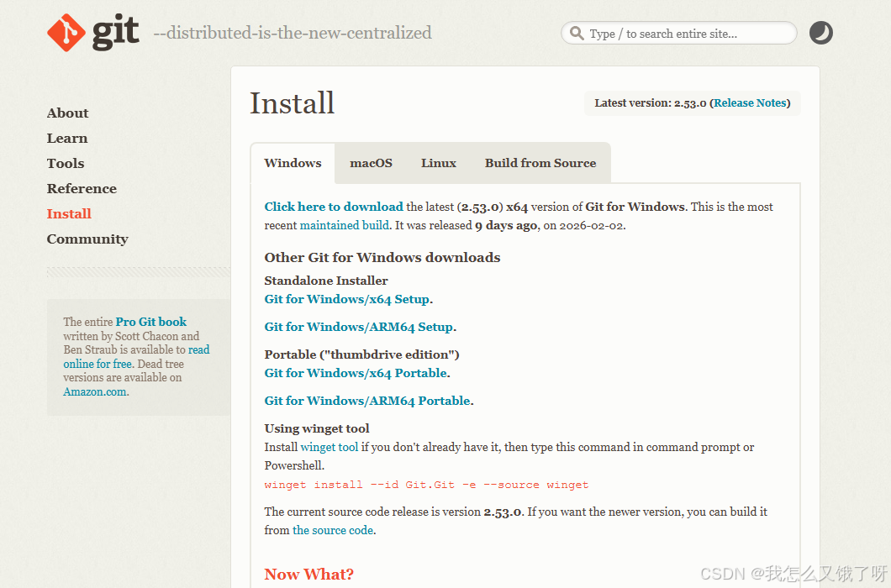Follow 'the source code' link
The height and width of the screenshot is (588, 891).
[x=333, y=530]
